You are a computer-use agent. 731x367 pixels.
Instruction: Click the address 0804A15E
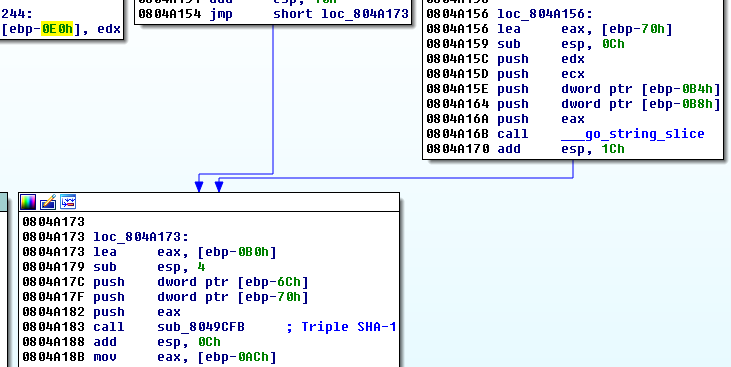[x=457, y=89]
